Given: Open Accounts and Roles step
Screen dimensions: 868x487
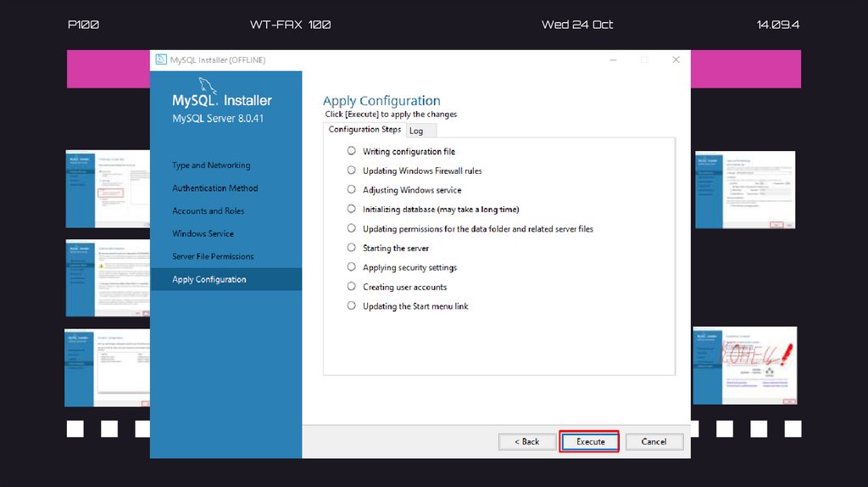Looking at the screenshot, I should tap(209, 211).
